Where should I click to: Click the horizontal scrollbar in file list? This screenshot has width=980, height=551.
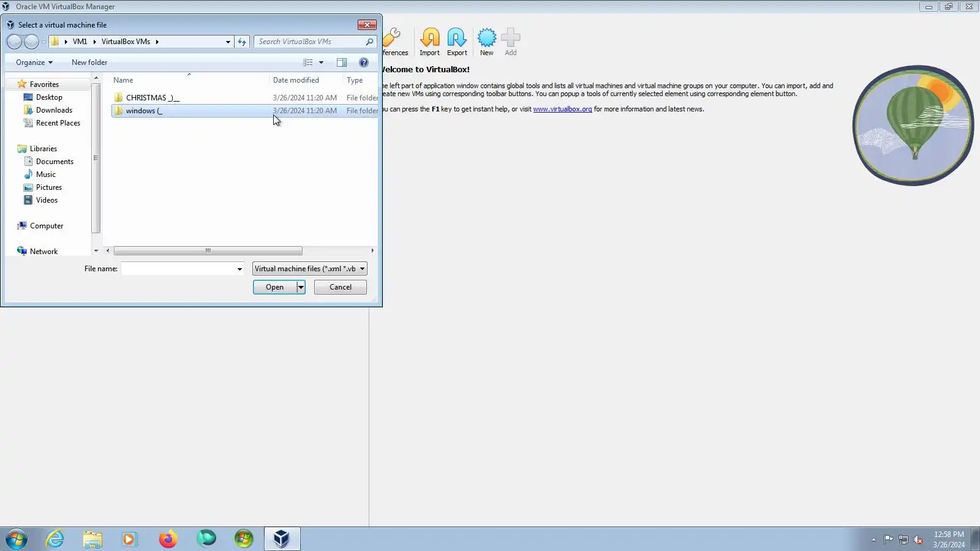tap(208, 251)
